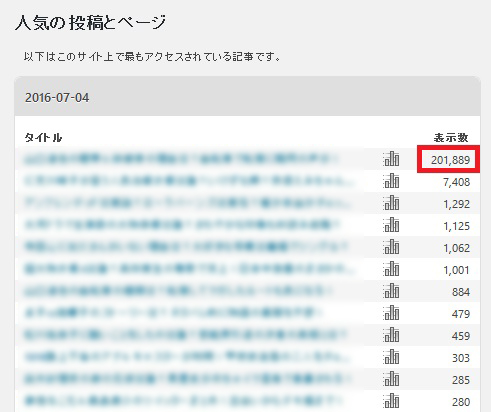Open the blurred post title with 884 views
Screen dimensions: 491x412
(178, 291)
